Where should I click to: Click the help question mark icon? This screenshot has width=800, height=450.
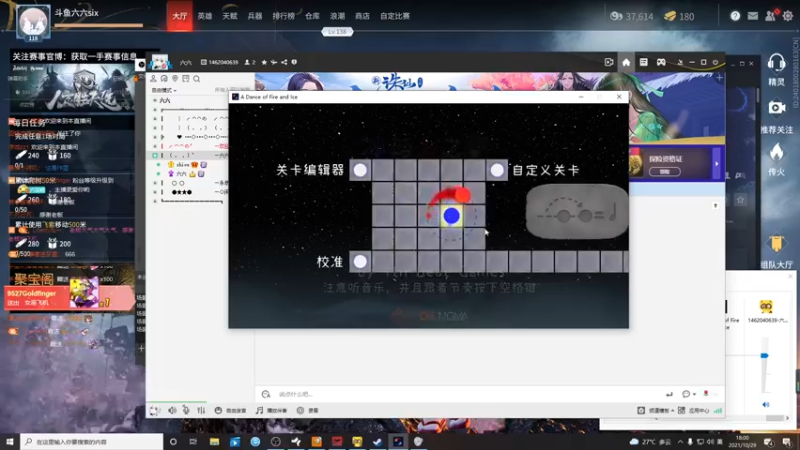[735, 16]
